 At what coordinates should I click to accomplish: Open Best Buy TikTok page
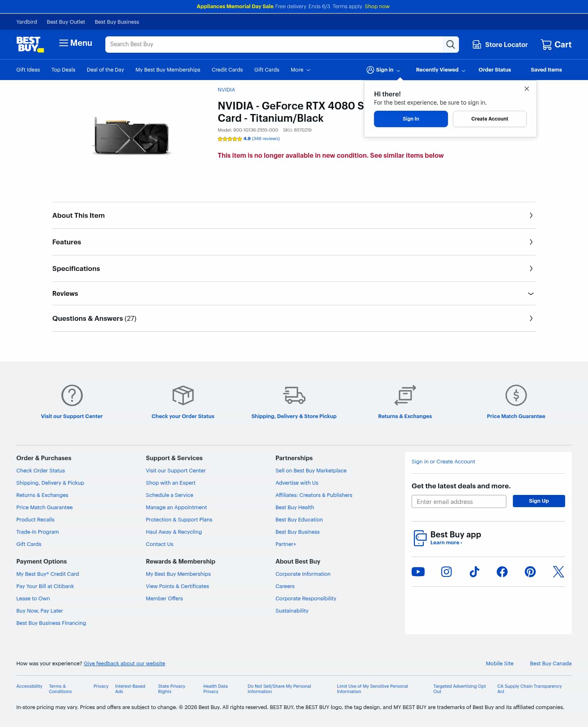[x=474, y=572]
